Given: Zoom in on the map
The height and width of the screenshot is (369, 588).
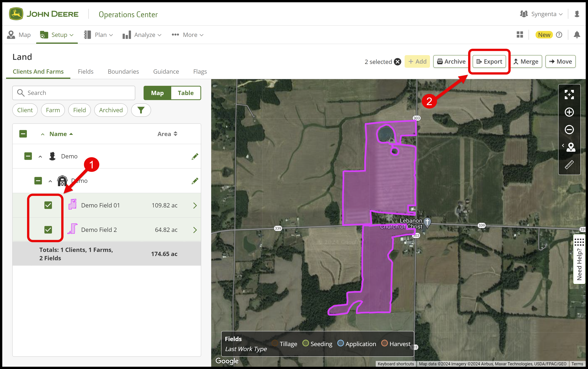Looking at the screenshot, I should point(569,112).
